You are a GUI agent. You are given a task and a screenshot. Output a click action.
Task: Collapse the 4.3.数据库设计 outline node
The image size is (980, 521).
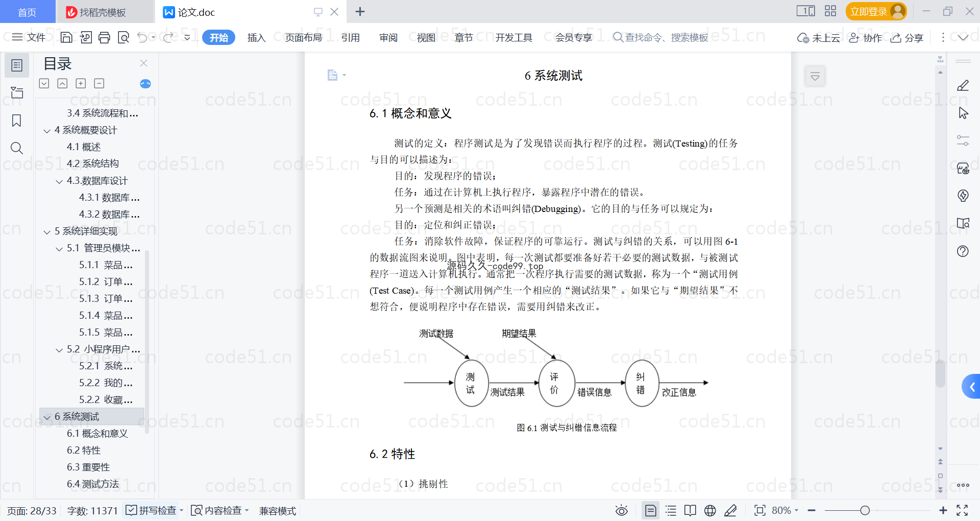pos(59,181)
